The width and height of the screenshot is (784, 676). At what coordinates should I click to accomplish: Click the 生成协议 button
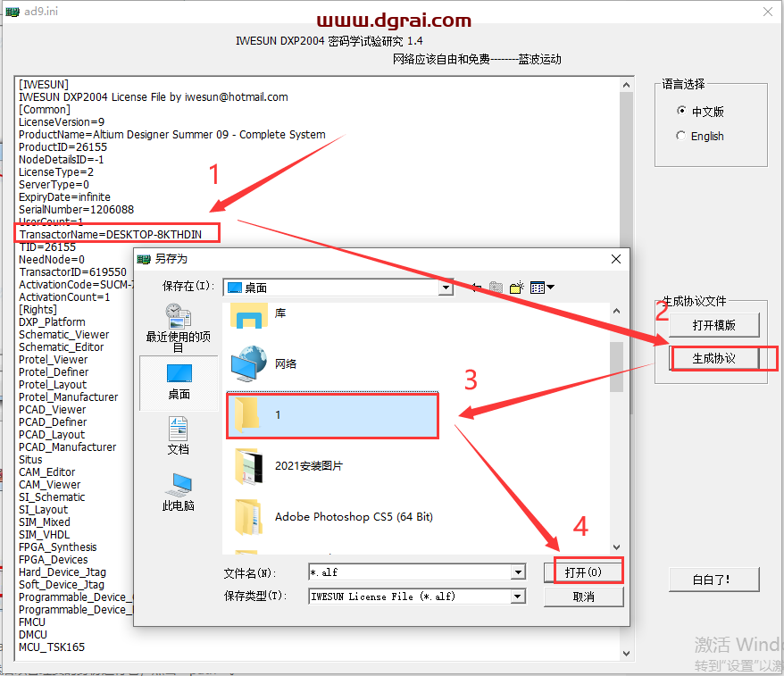713,358
